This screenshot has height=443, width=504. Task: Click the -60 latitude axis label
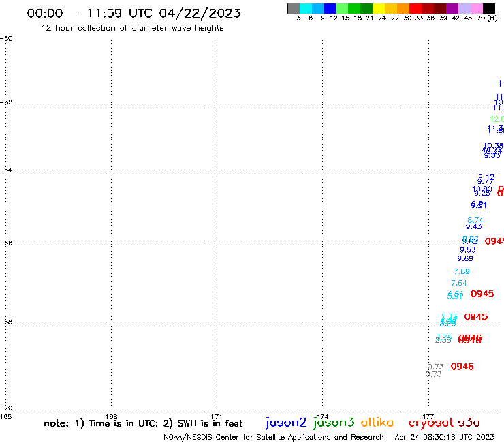click(x=6, y=39)
